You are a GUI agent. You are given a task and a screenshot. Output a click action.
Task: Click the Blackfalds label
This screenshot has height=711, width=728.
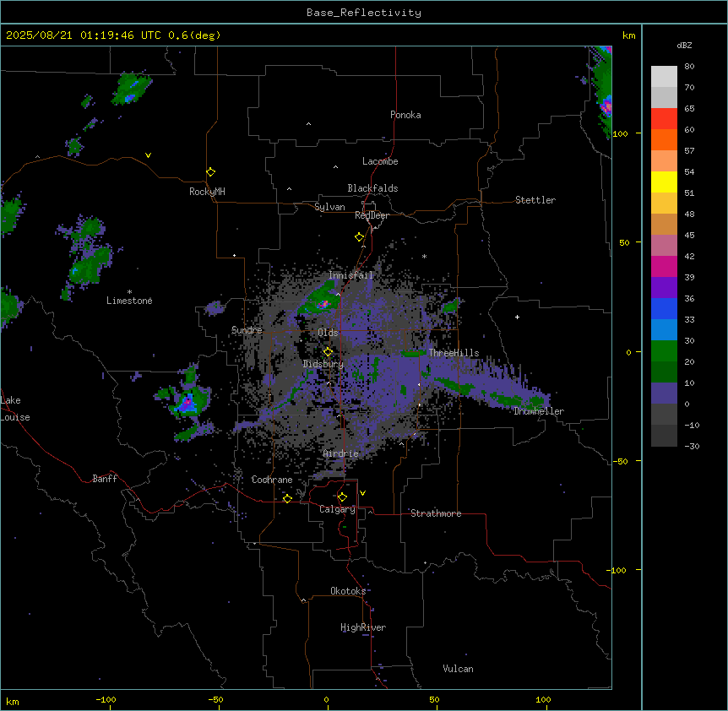click(372, 188)
